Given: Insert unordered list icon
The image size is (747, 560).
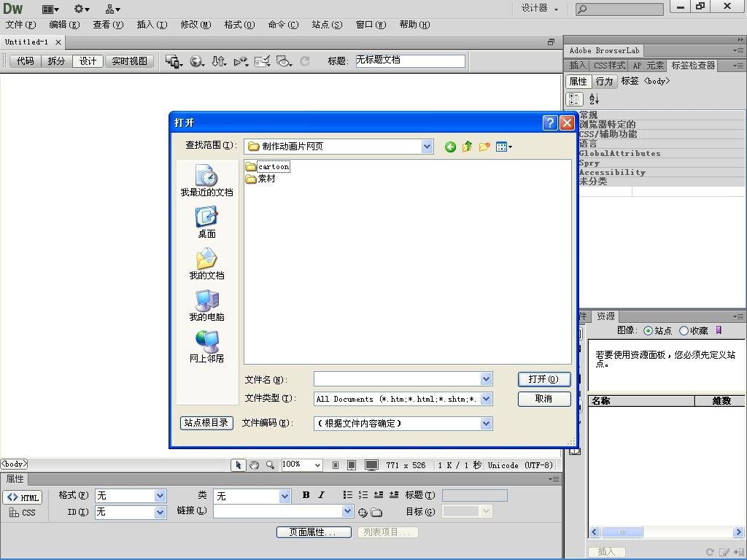Looking at the screenshot, I should (348, 495).
